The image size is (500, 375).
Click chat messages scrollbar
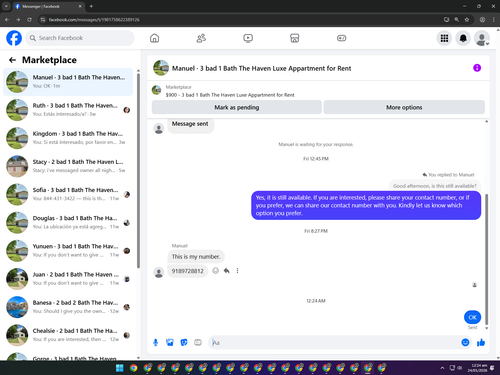point(486,259)
